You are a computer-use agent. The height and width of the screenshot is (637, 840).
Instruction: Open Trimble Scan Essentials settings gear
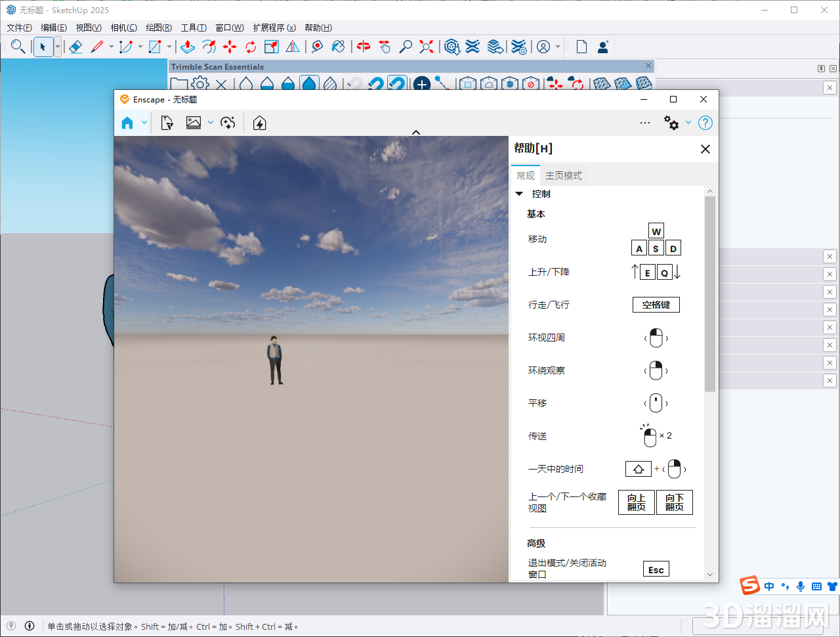[199, 84]
